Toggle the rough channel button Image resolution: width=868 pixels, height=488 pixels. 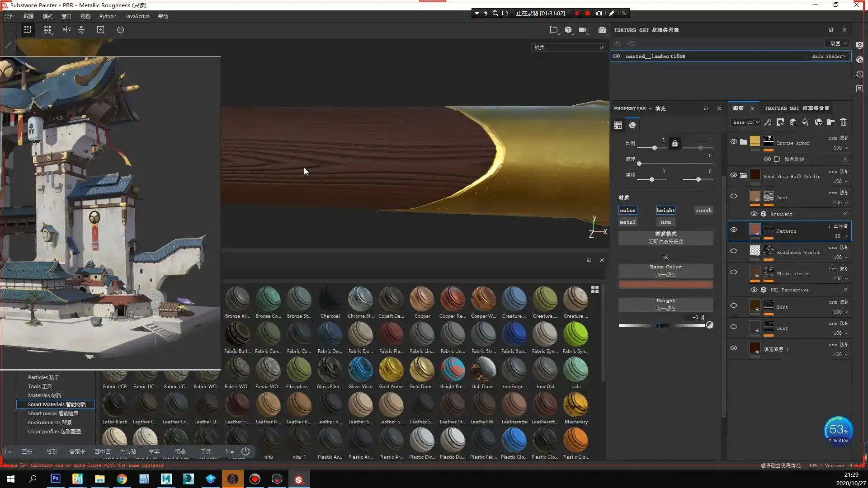pyautogui.click(x=703, y=210)
